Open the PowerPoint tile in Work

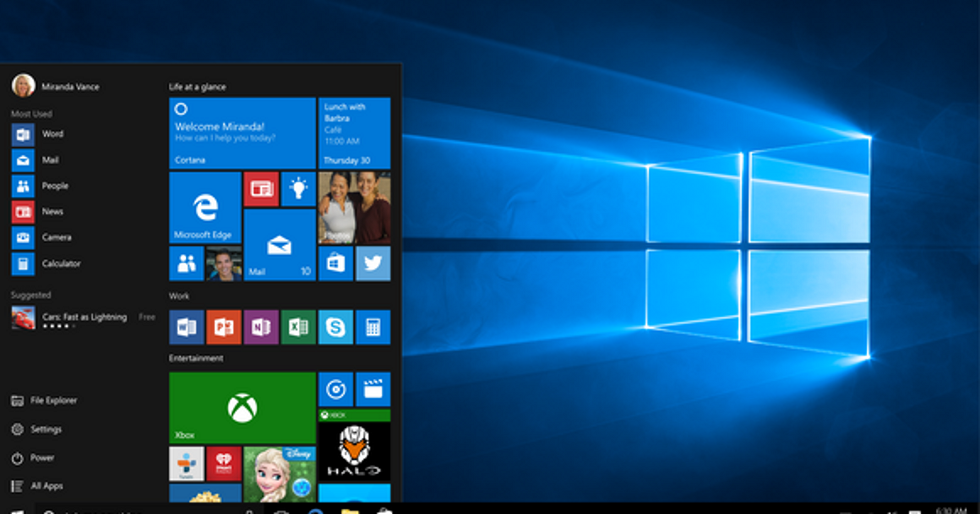click(x=223, y=327)
